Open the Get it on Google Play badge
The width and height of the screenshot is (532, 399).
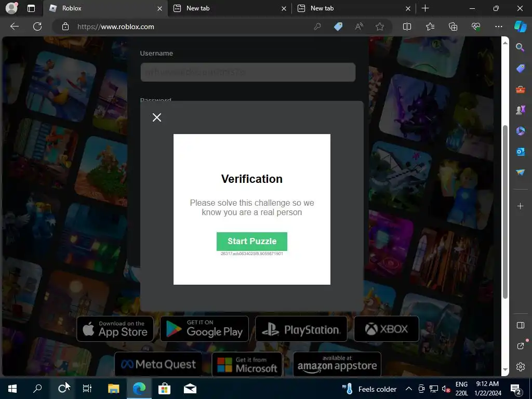204,329
